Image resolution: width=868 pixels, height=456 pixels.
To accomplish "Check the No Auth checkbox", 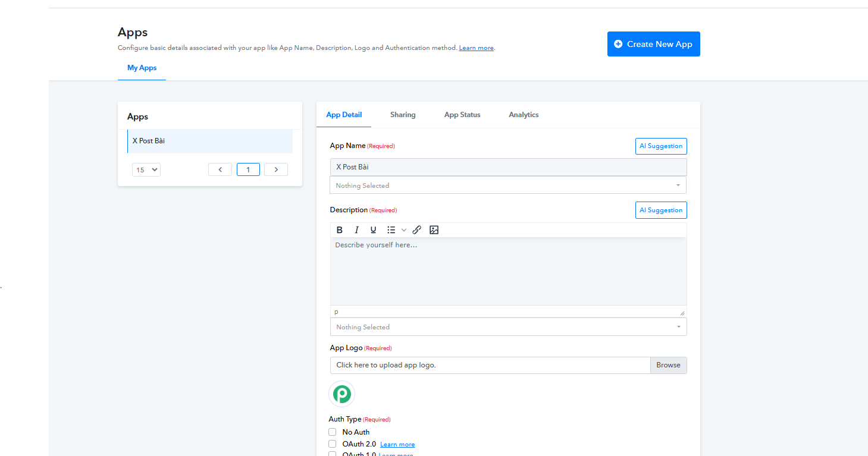I will (333, 432).
